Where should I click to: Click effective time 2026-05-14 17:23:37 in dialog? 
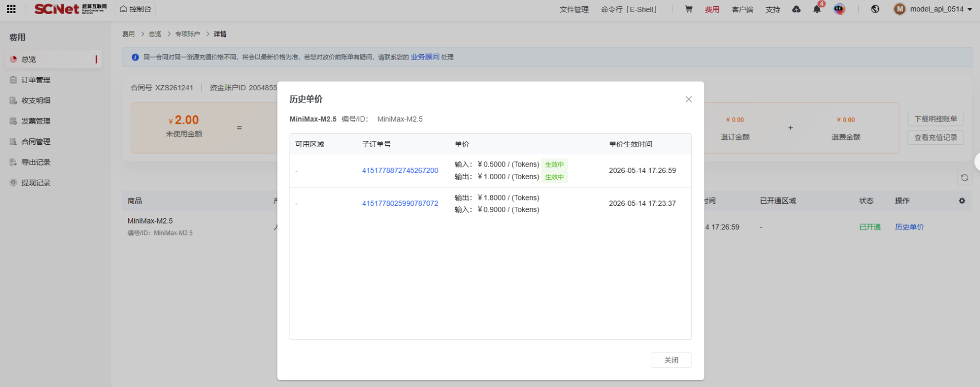642,204
